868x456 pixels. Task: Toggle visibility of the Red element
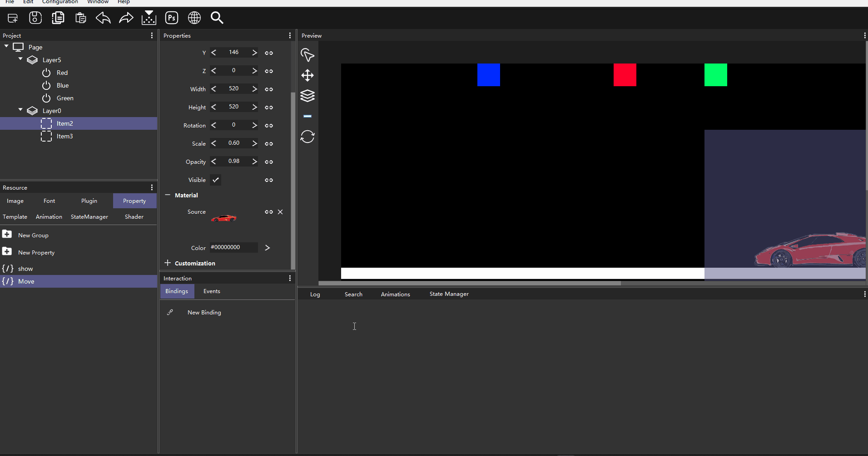46,73
